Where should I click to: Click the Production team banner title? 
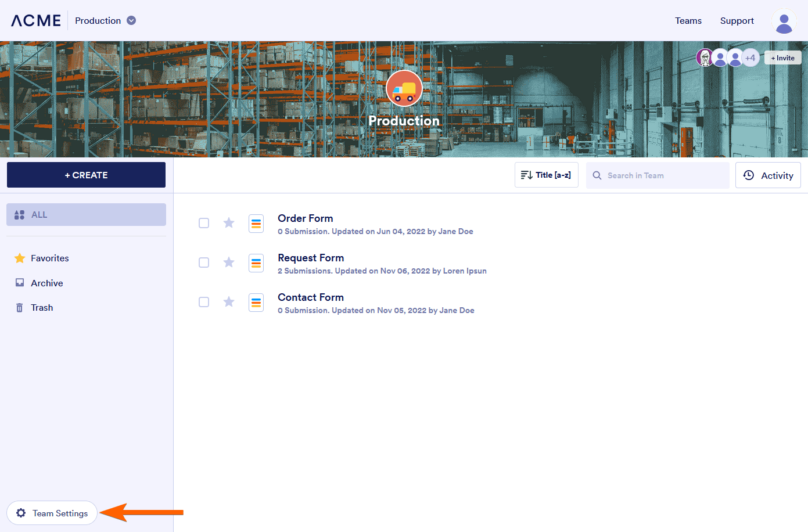pos(404,121)
